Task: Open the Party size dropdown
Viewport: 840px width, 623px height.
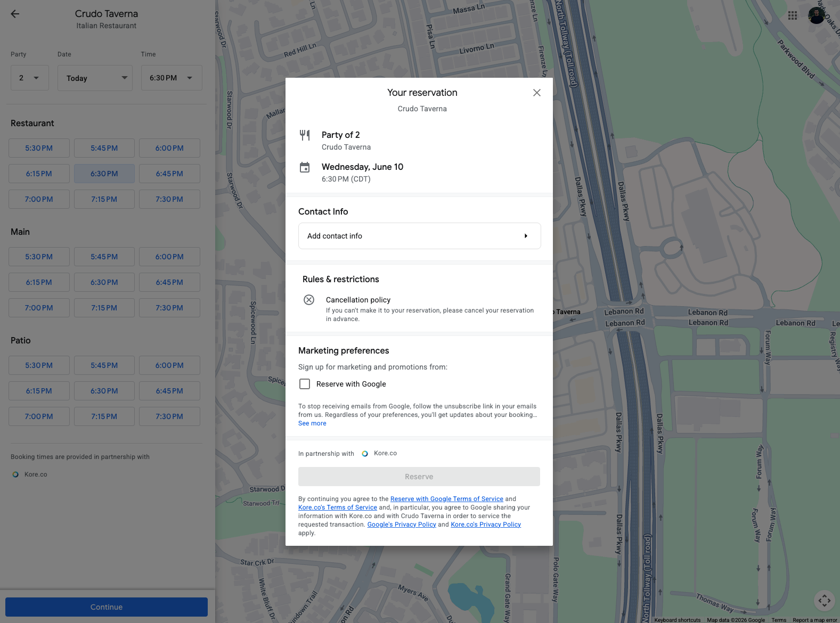Action: [x=30, y=78]
